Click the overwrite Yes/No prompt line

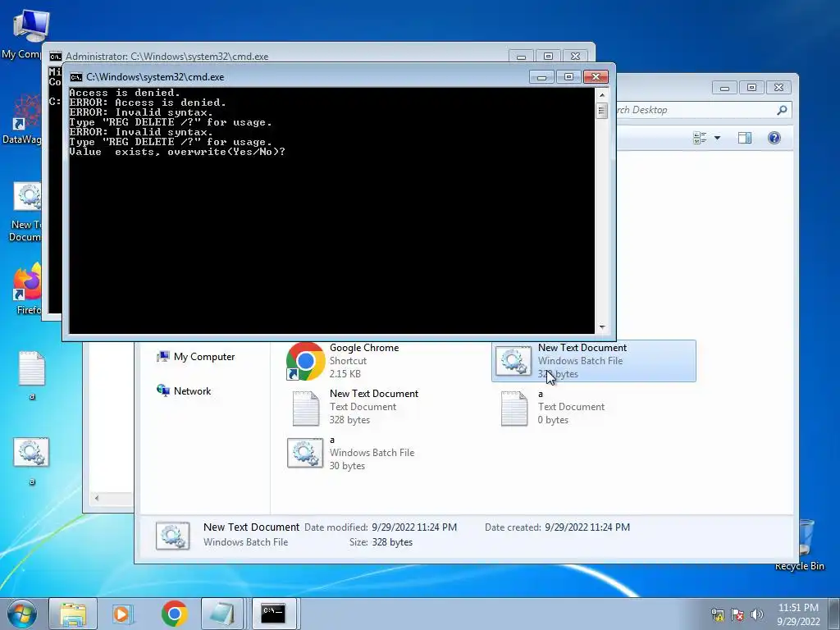click(x=177, y=152)
